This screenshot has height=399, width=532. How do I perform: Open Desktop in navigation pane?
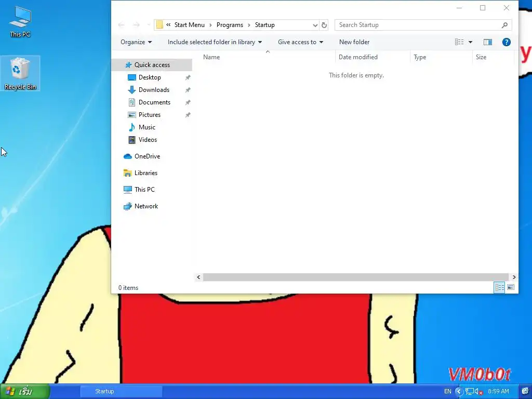150,77
